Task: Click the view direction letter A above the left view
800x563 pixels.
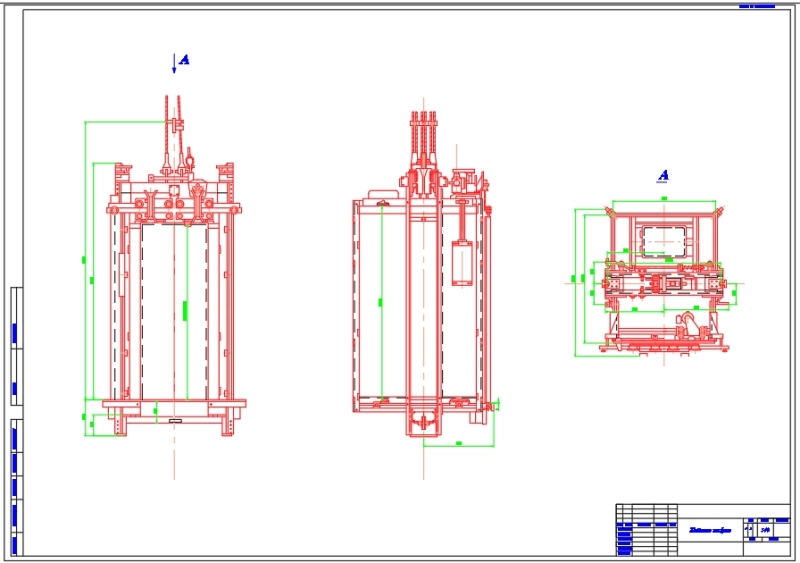Action: (x=185, y=60)
